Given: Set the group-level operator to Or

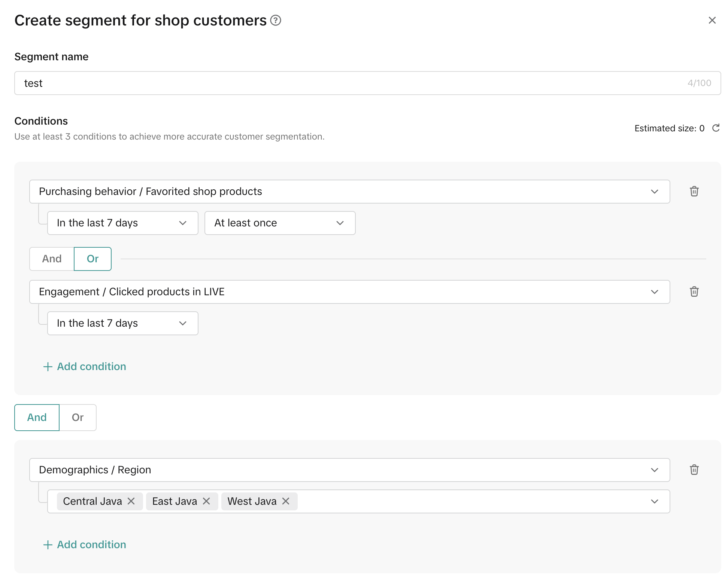Looking at the screenshot, I should pos(78,417).
